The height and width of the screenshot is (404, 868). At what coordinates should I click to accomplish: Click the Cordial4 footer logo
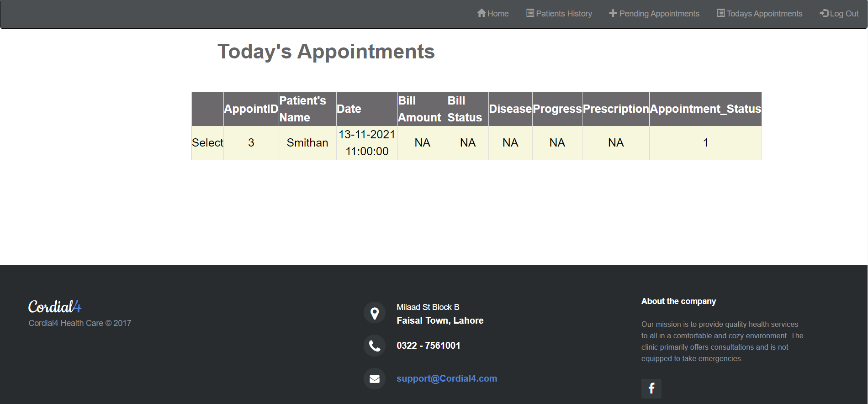tap(55, 306)
